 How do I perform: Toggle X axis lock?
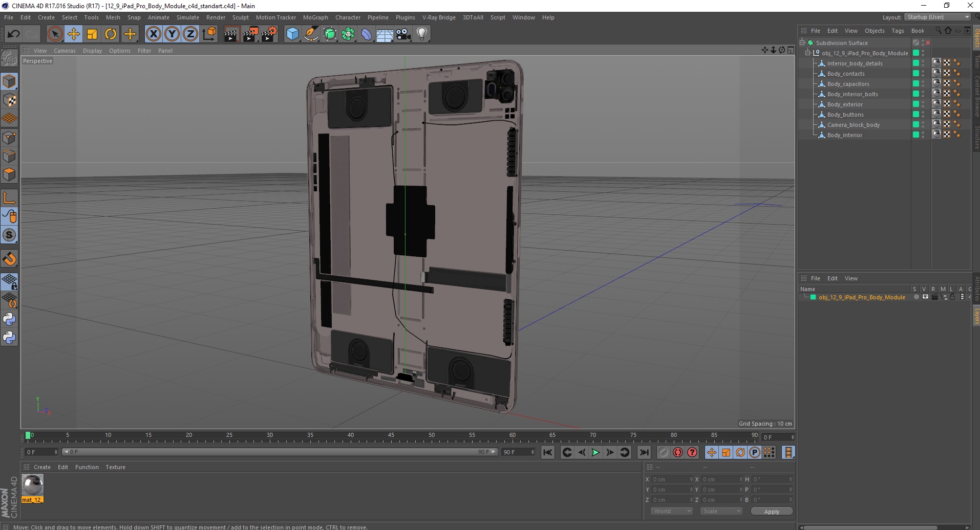(153, 34)
